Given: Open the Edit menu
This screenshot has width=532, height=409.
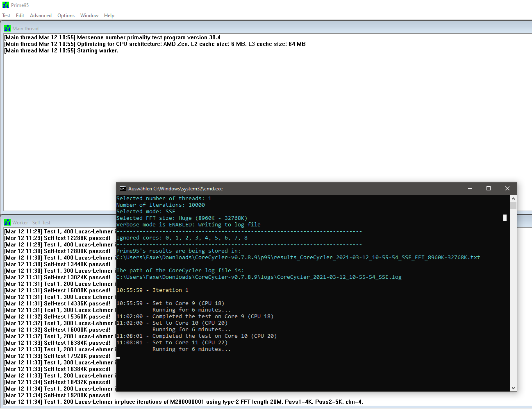Looking at the screenshot, I should click(20, 16).
